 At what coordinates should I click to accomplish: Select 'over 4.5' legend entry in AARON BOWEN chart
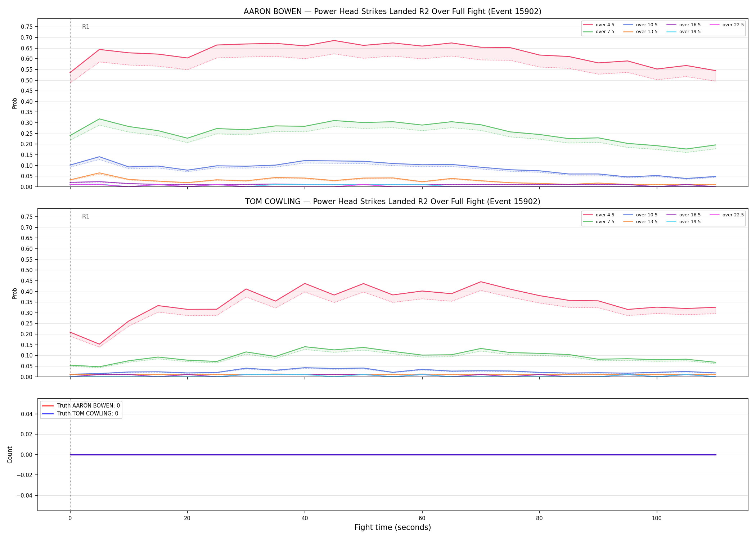599,25
